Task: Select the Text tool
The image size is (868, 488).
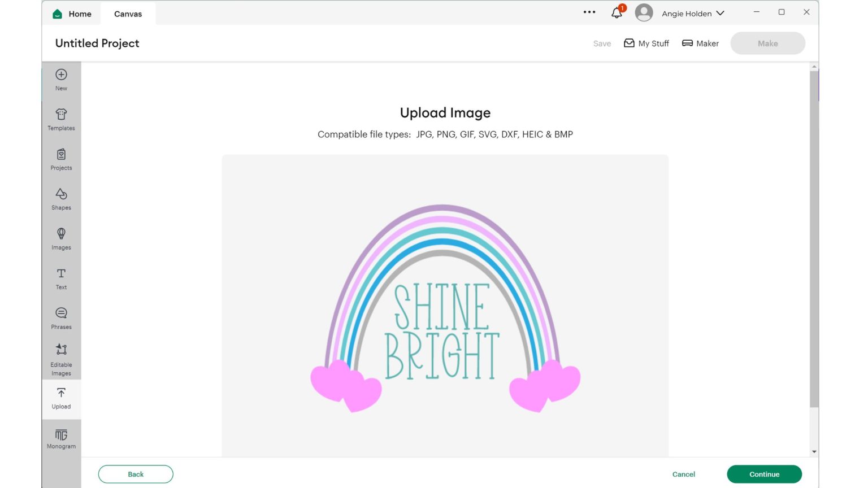Action: (x=61, y=278)
